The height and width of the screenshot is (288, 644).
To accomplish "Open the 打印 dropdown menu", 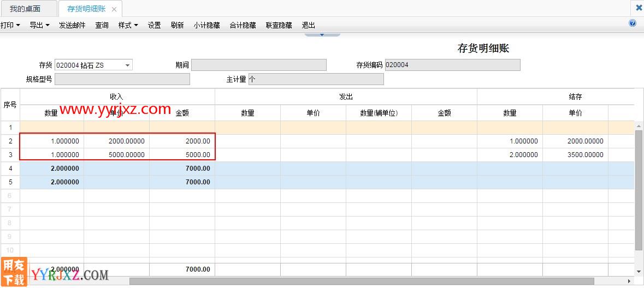I will (x=10, y=25).
